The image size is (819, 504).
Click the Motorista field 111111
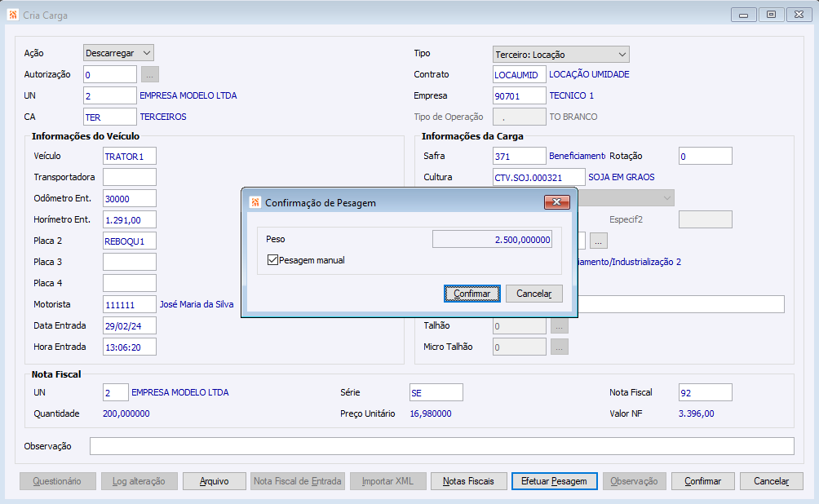click(x=130, y=304)
